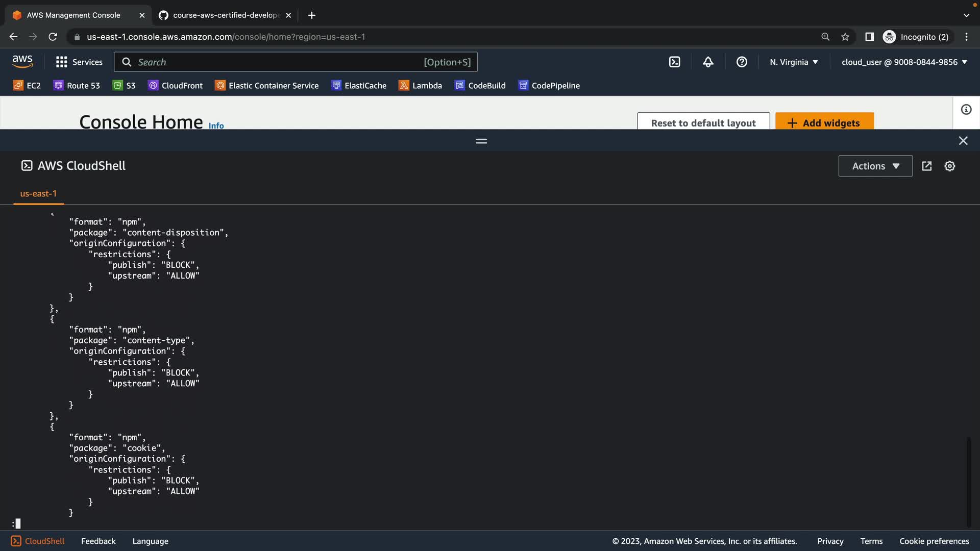Open CodePipeline favorite shortcut
Screen dimensions: 980x551
point(549,86)
